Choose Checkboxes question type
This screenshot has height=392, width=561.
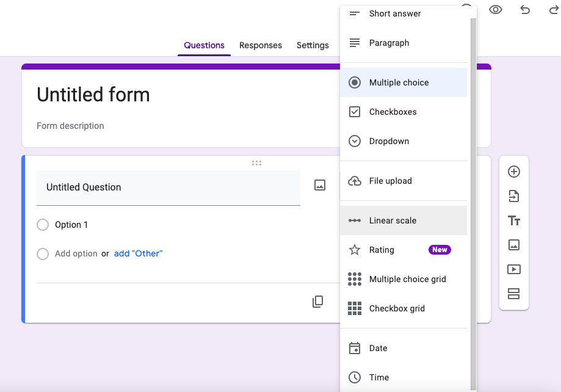click(x=404, y=112)
